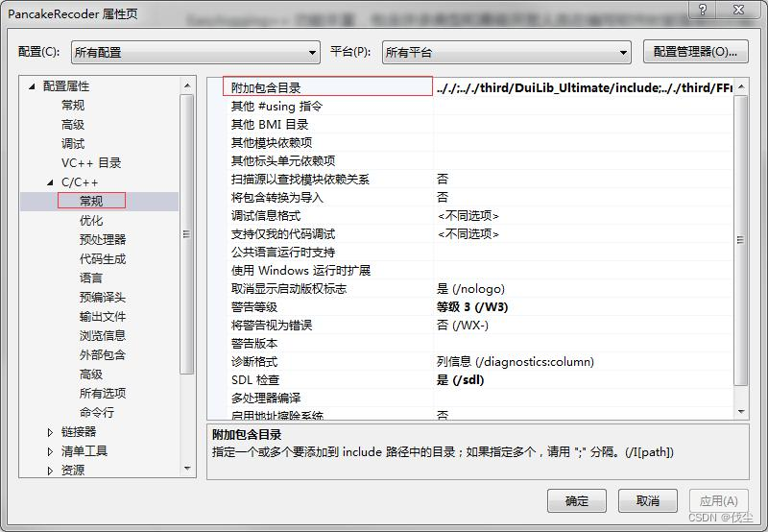Click the 警告等级 property

[254, 307]
